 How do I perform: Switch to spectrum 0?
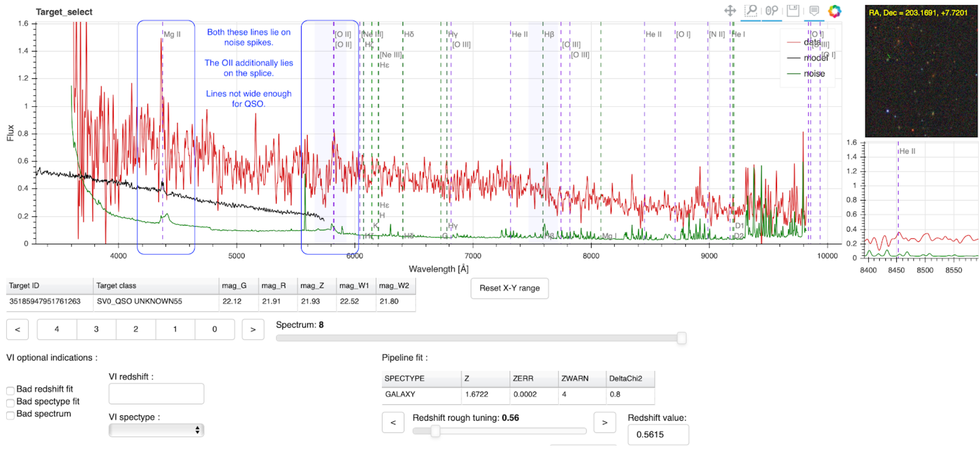click(x=214, y=329)
